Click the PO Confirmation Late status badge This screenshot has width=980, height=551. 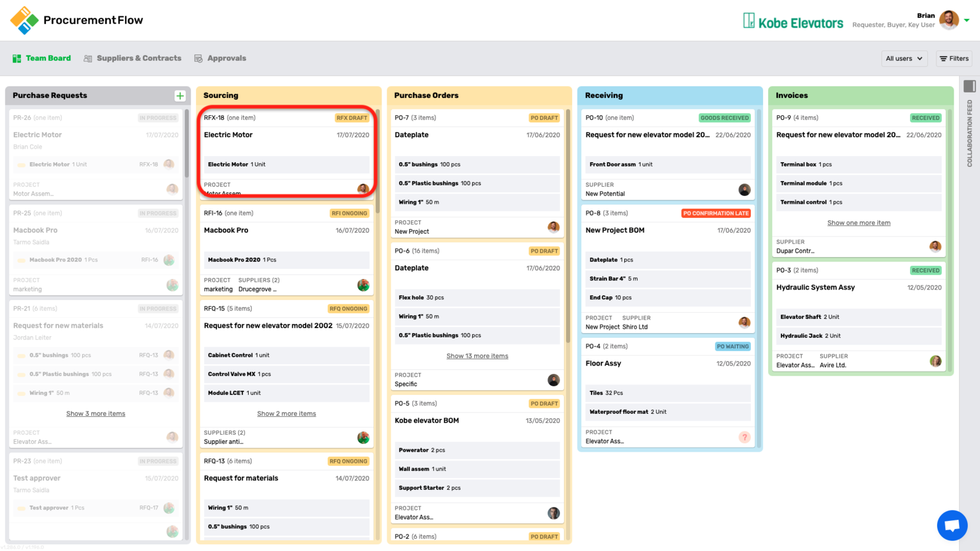click(716, 214)
